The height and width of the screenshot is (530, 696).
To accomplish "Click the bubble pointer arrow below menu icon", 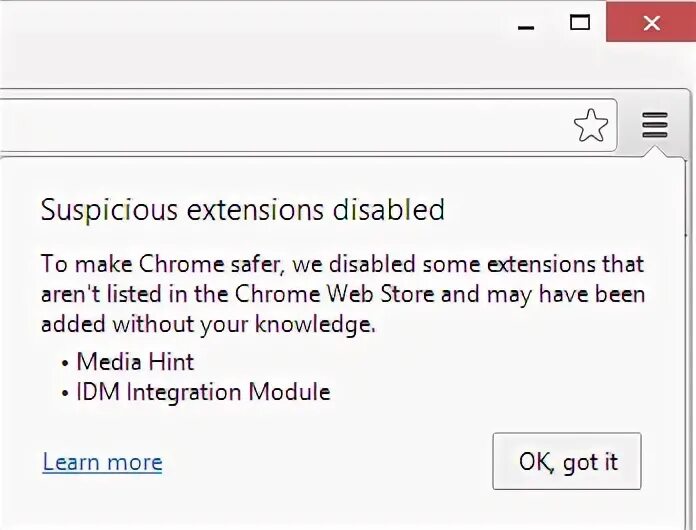I will pyautogui.click(x=656, y=153).
